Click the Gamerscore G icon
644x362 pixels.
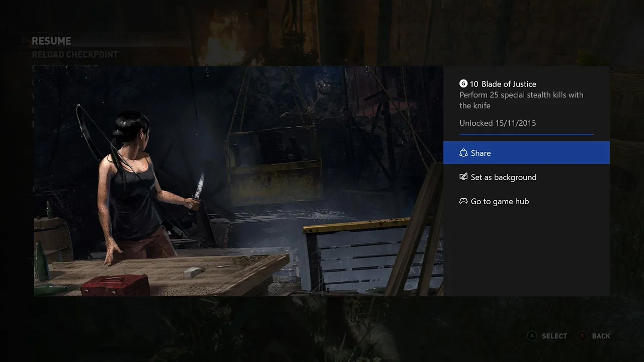[463, 84]
